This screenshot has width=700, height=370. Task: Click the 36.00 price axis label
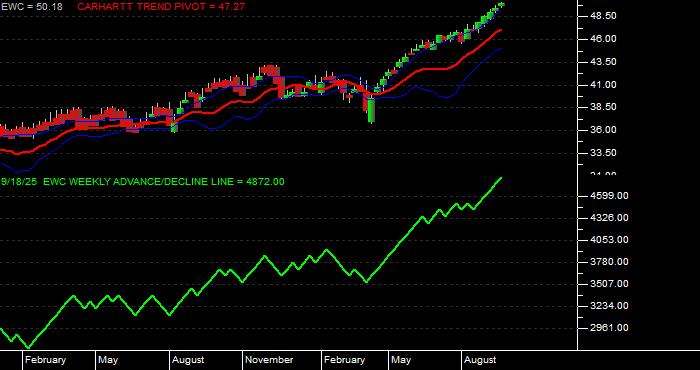[604, 130]
